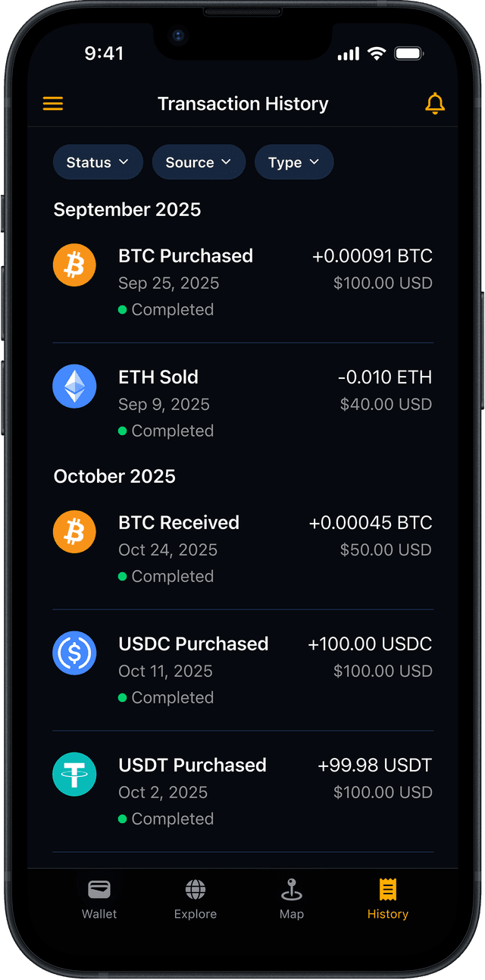Open USDC Purchased transaction details
The width and height of the screenshot is (485, 980).
coord(193,644)
